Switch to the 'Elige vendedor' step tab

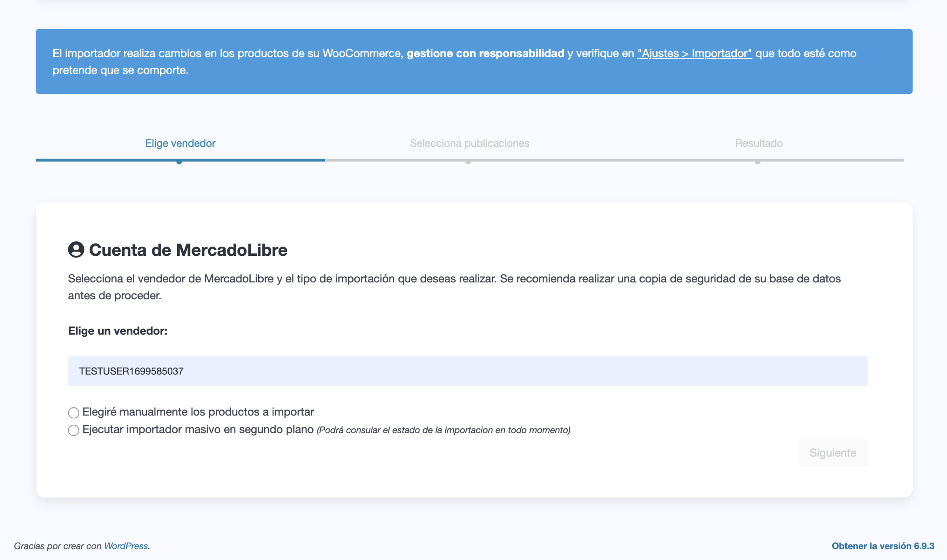[x=180, y=143]
